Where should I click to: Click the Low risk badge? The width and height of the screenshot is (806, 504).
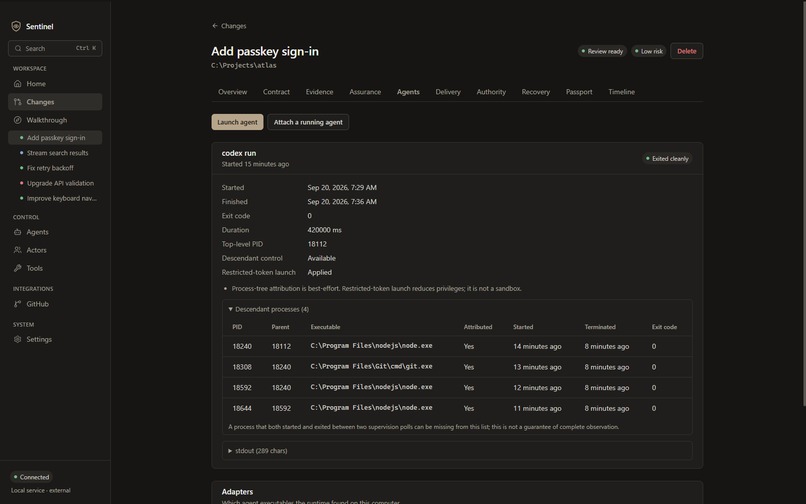click(x=649, y=51)
